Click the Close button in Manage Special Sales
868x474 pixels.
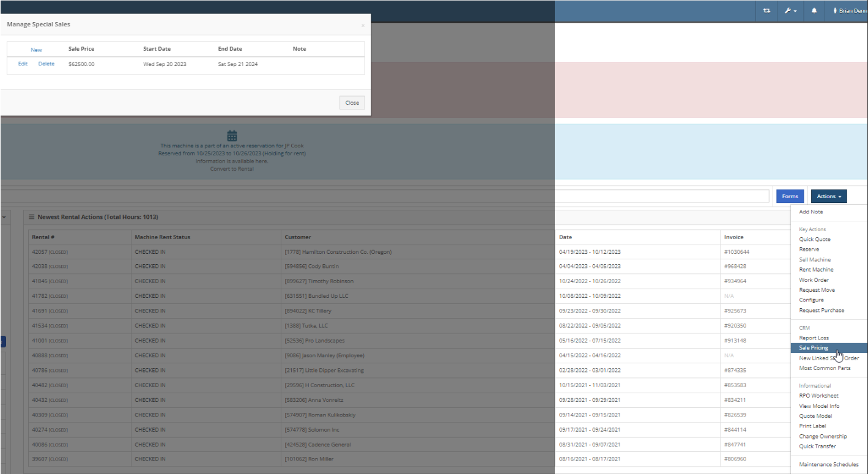click(x=352, y=103)
